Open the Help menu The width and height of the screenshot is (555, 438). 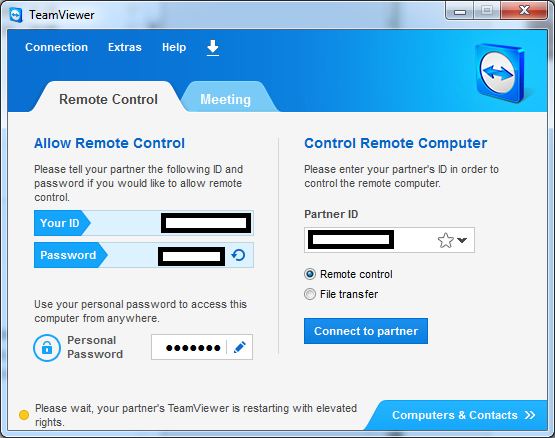pos(174,47)
